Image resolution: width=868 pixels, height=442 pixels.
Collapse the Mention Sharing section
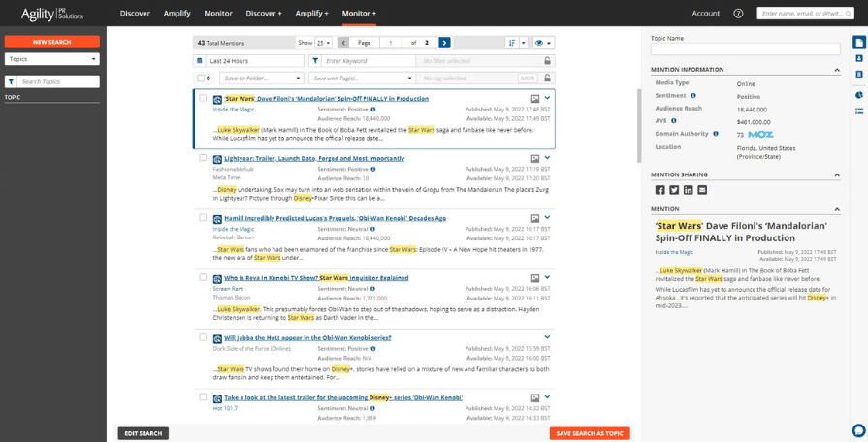837,174
